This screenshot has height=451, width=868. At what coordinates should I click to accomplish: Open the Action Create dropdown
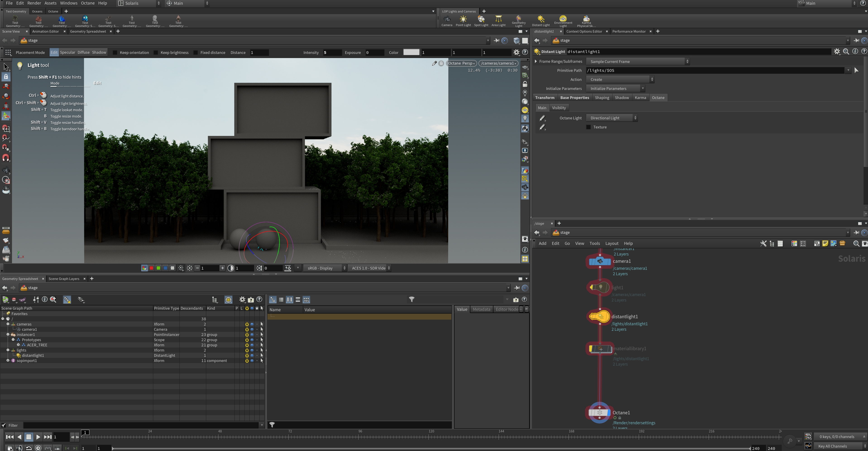(620, 80)
